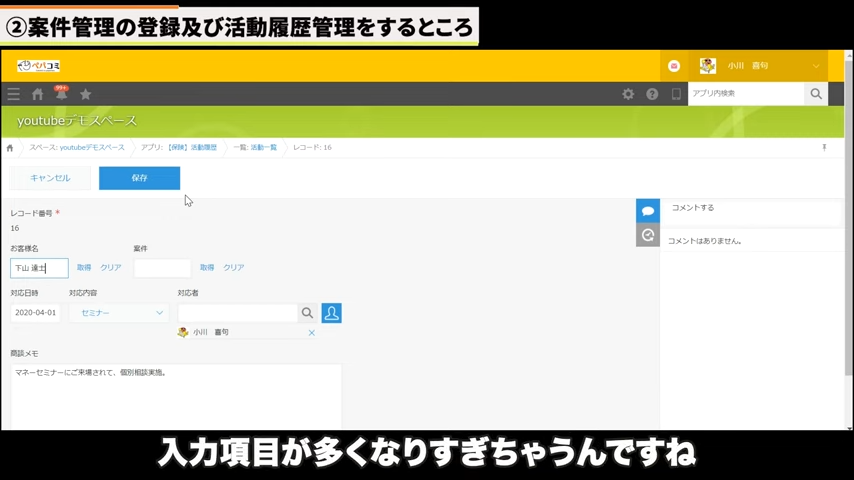Click 取得 next to 案件 field
This screenshot has width=854, height=480.
click(x=207, y=268)
